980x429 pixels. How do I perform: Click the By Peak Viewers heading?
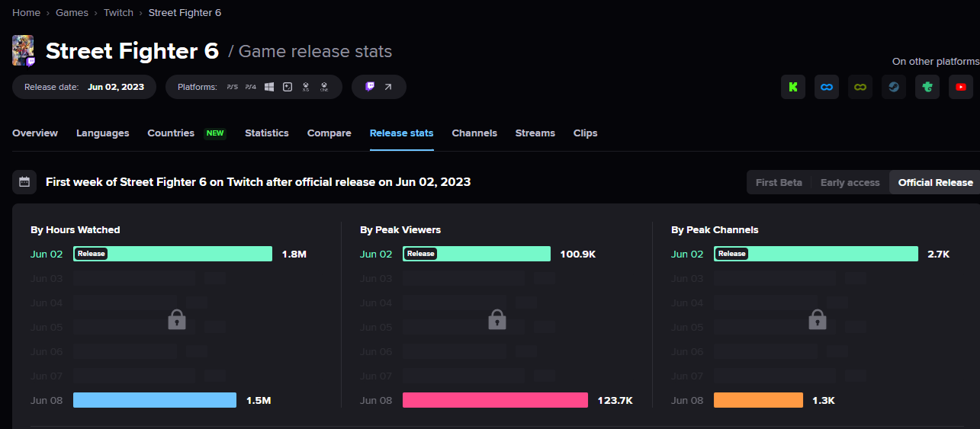click(400, 229)
